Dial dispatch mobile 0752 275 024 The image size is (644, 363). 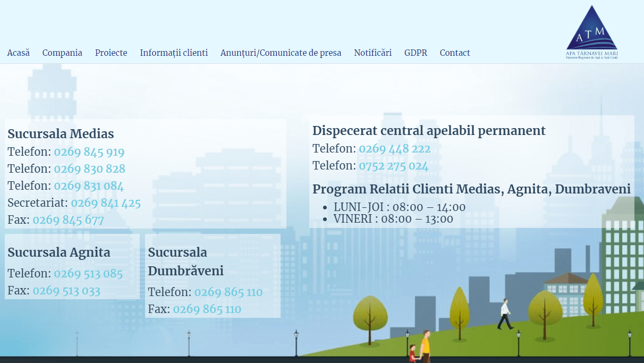point(393,166)
